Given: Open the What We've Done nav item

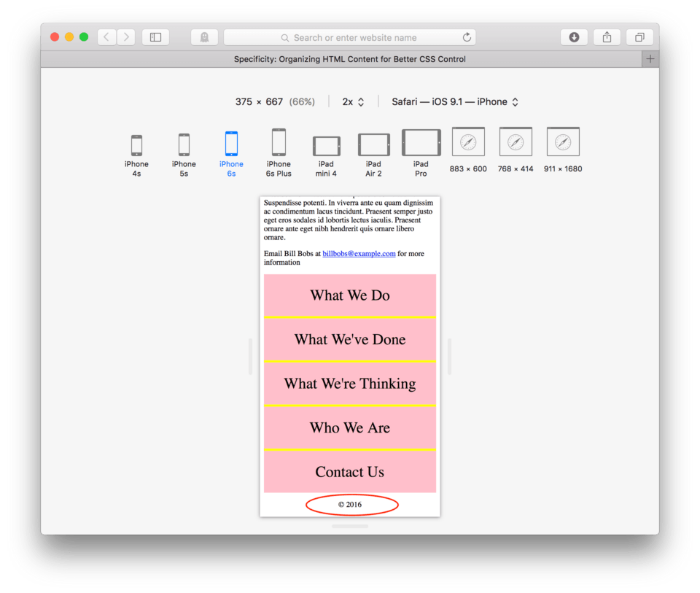Looking at the screenshot, I should click(350, 339).
